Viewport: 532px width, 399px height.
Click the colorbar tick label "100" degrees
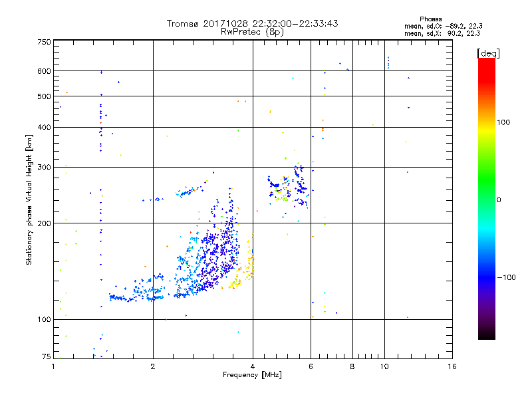[x=503, y=122]
